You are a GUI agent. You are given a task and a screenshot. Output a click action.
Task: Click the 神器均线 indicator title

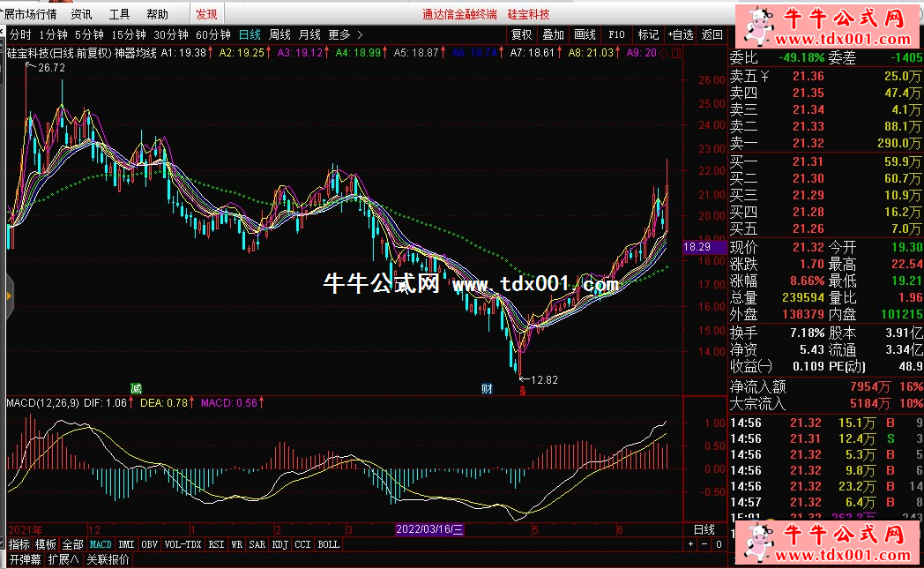coord(136,53)
